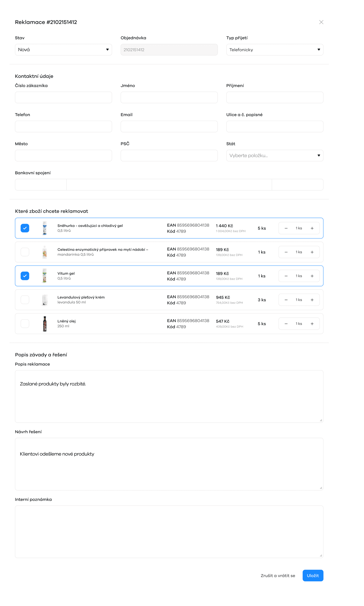The height and width of the screenshot is (606, 364).
Task: Check the Celestina product checkbox
Action: [x=25, y=252]
